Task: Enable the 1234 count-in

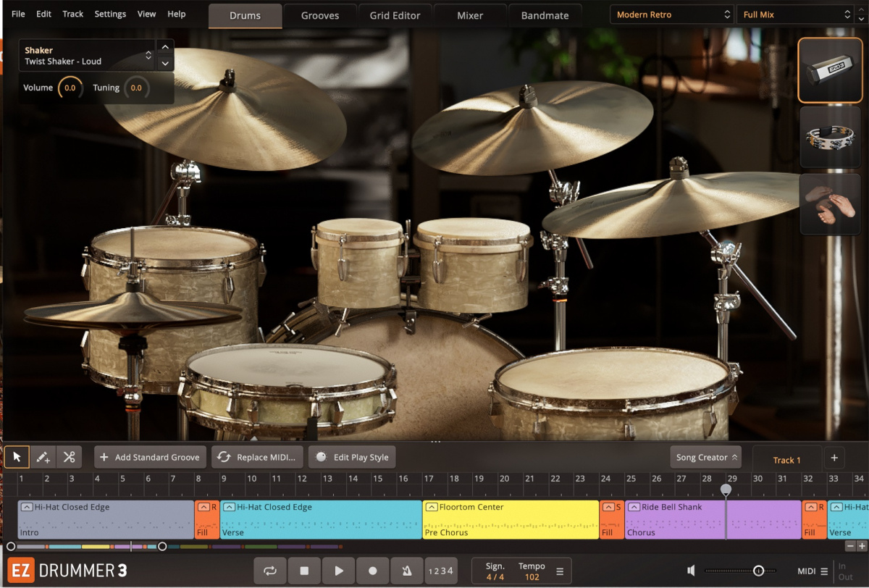Action: 441,571
